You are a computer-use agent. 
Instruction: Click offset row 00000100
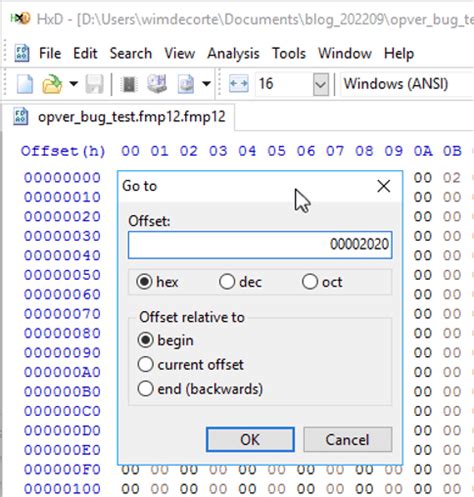pos(62,489)
